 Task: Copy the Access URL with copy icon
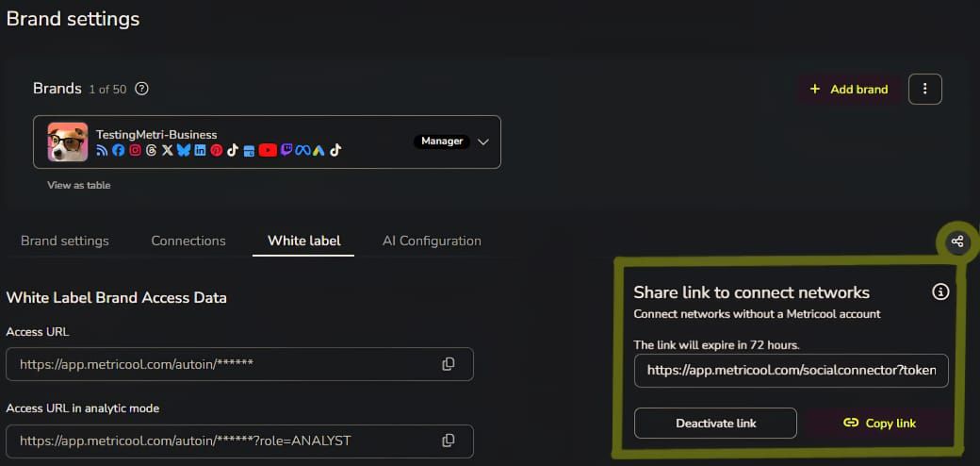[449, 364]
